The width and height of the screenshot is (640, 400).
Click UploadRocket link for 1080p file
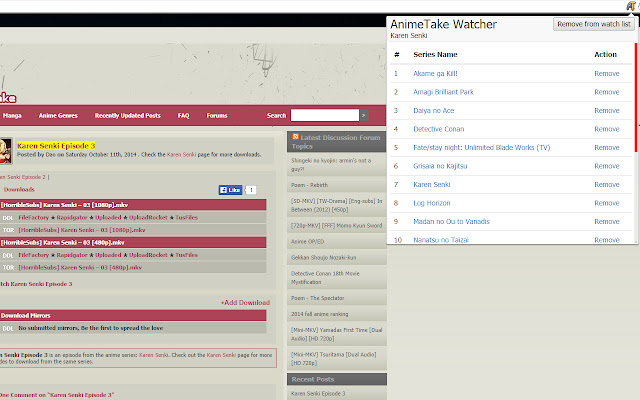tap(148, 218)
